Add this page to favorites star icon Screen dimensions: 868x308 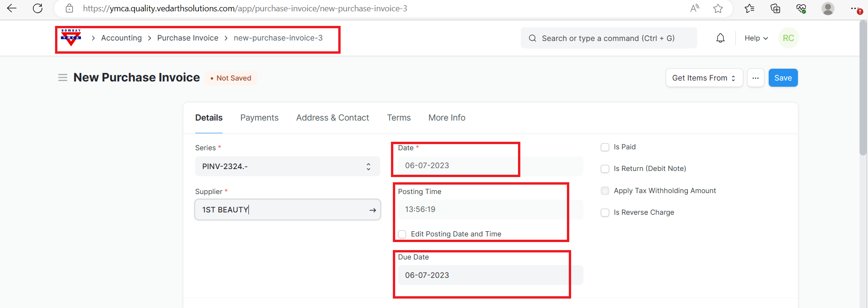point(718,8)
